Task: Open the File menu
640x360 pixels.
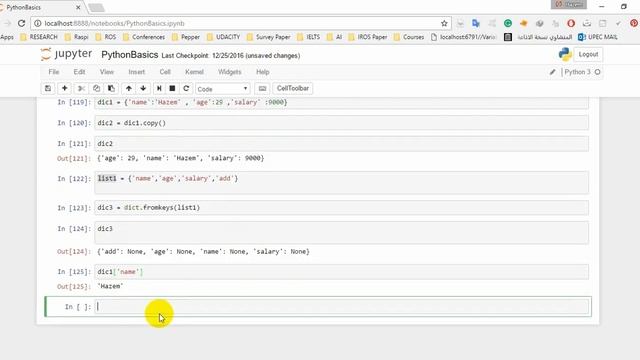Action: (x=53, y=72)
